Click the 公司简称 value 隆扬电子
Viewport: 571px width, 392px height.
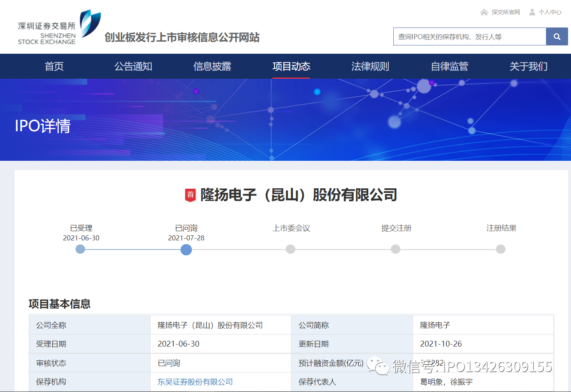click(x=435, y=325)
